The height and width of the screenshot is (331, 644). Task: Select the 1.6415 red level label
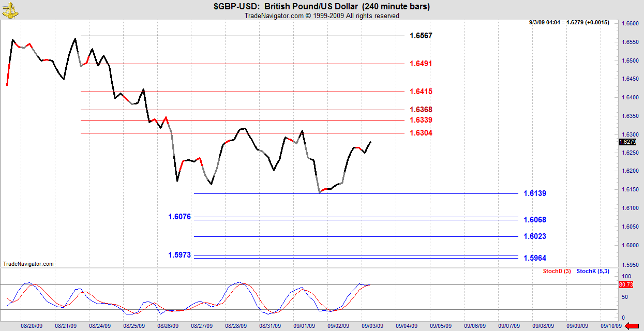click(421, 92)
